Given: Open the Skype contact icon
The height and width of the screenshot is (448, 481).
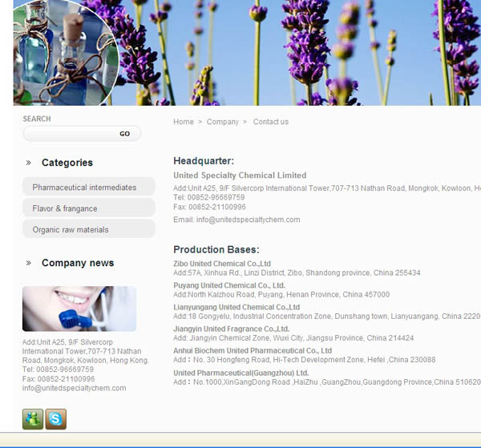Looking at the screenshot, I should coord(56,419).
